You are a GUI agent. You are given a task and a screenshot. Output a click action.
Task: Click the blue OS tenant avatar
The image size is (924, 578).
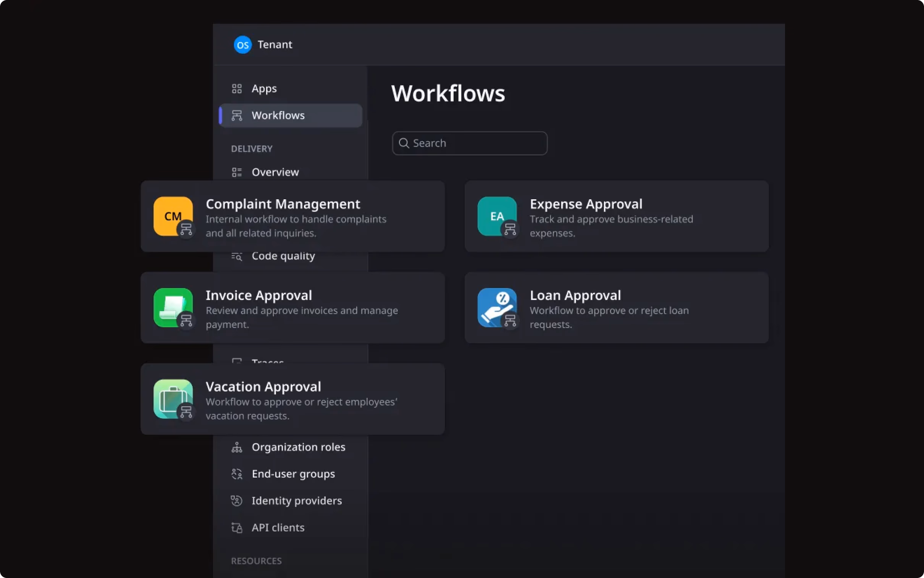pyautogui.click(x=242, y=44)
